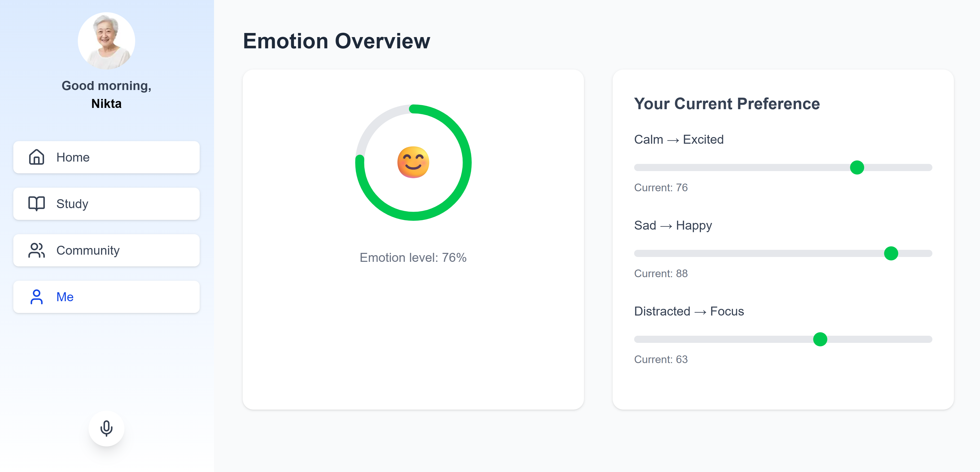Click Nikta's profile avatar photo
Image resolution: width=980 pixels, height=472 pixels.
click(x=106, y=41)
